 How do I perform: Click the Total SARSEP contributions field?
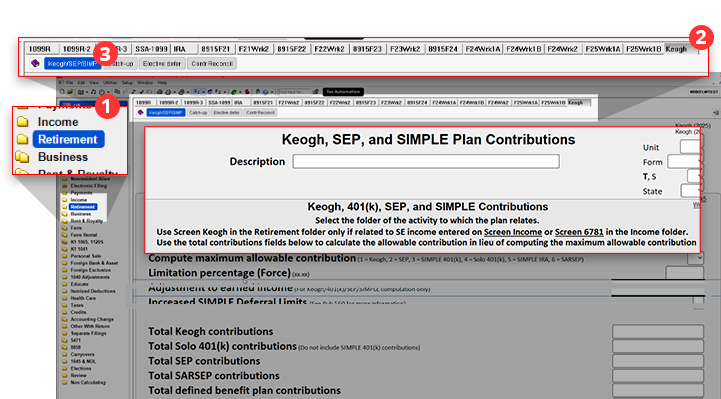pos(658,376)
